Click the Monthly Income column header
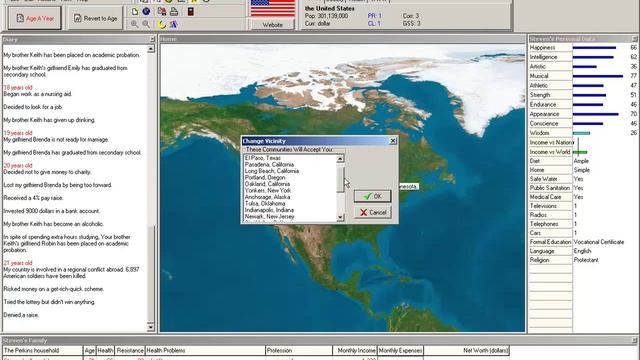The image size is (640, 360). (x=355, y=350)
